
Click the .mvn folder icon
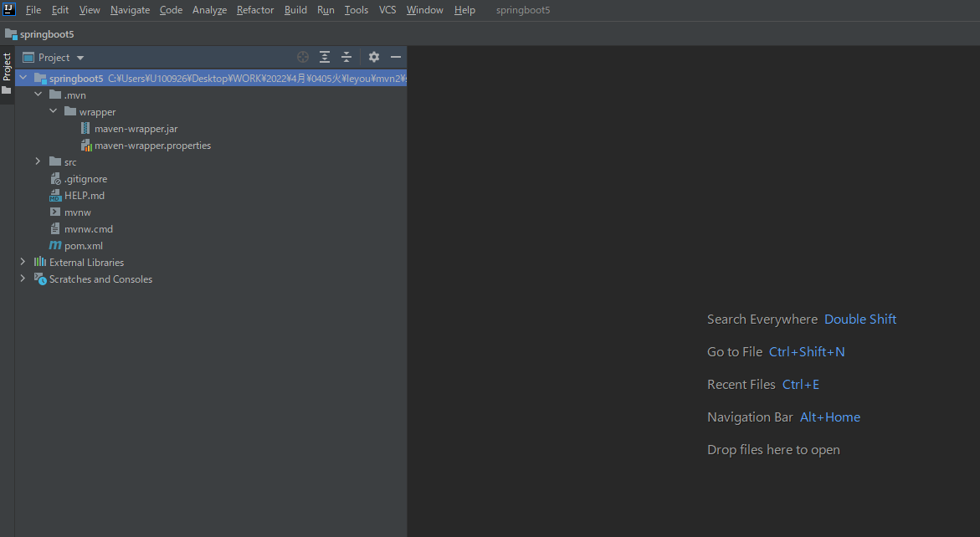point(55,95)
